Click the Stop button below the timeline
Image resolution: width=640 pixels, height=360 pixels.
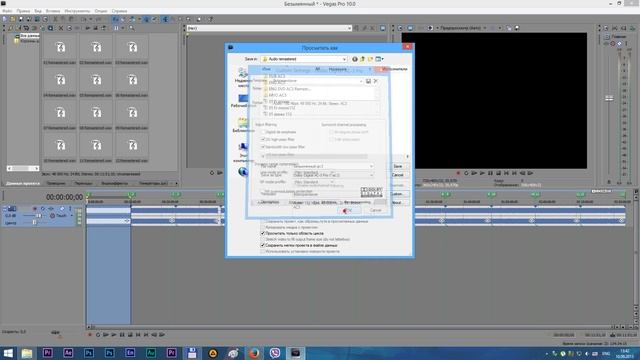click(x=130, y=335)
